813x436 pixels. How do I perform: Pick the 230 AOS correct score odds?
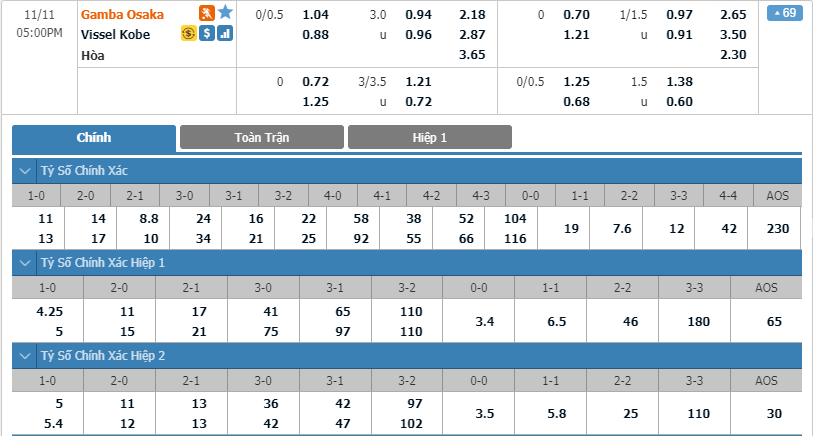pyautogui.click(x=778, y=229)
